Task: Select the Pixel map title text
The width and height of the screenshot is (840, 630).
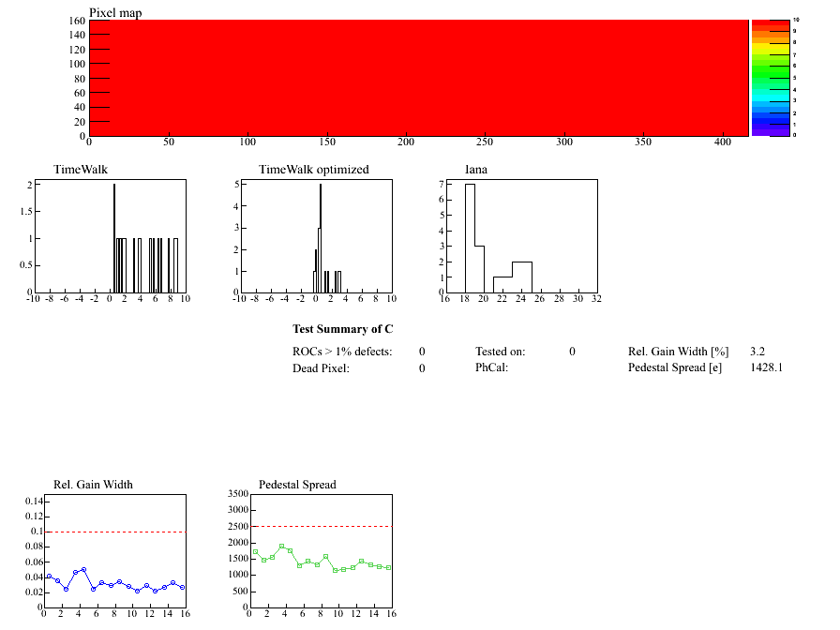Action: (115, 12)
